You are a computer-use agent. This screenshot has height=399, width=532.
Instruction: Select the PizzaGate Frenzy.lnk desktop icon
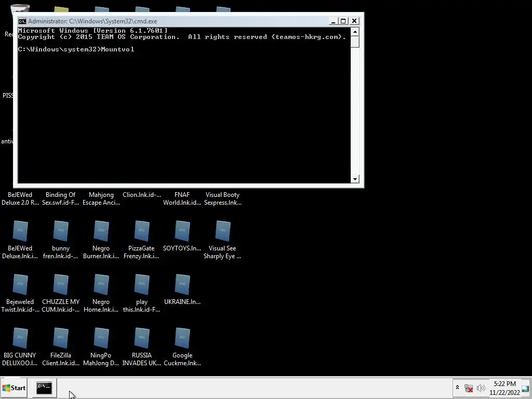point(141,240)
